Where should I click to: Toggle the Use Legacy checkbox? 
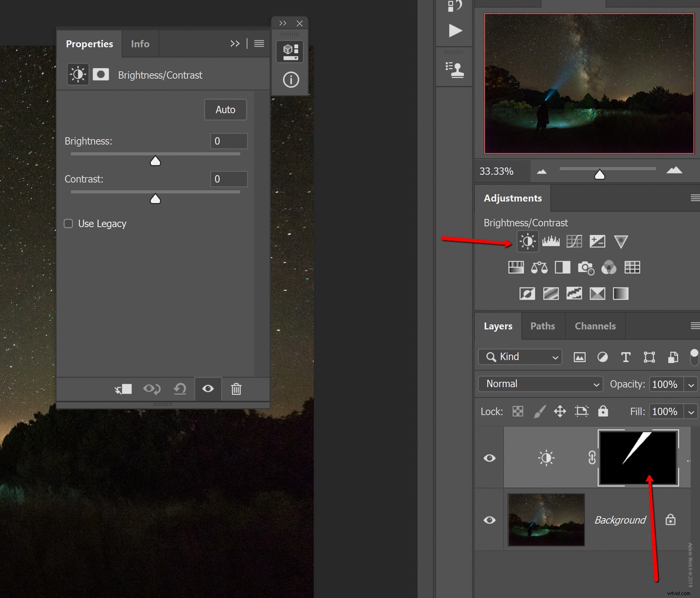click(x=68, y=224)
